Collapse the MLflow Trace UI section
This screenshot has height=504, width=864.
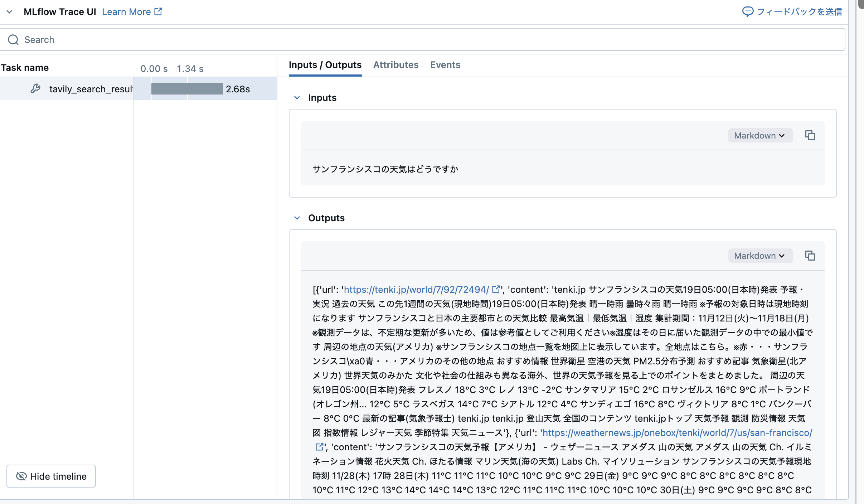[10, 11]
